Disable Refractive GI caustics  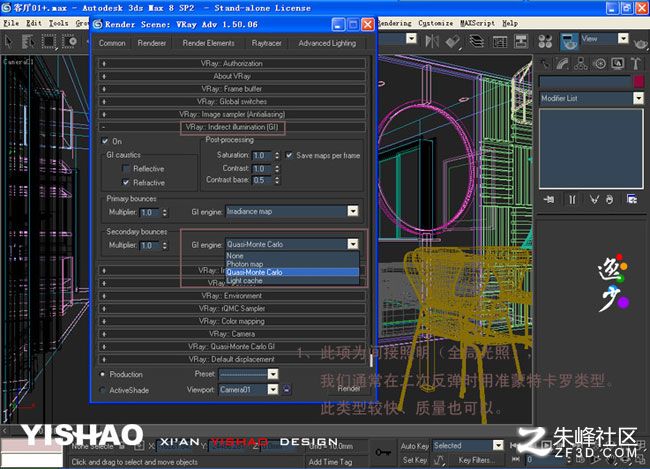click(x=126, y=182)
